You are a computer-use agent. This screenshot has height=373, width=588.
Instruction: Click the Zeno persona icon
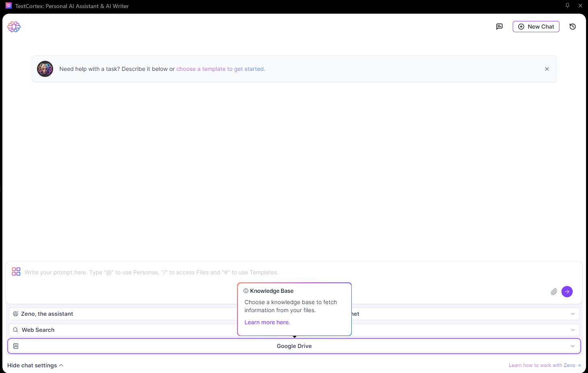click(16, 314)
